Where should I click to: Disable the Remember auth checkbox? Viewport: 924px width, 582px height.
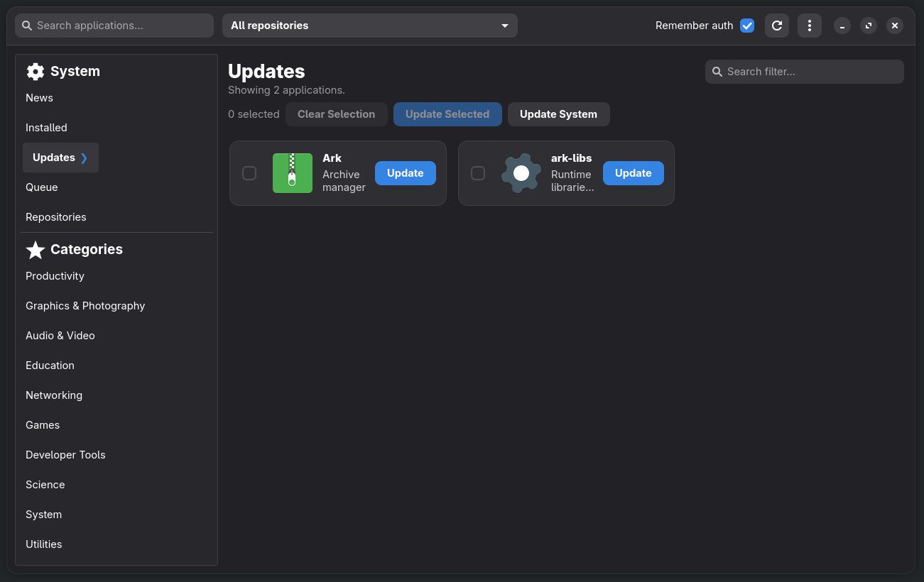pyautogui.click(x=747, y=25)
